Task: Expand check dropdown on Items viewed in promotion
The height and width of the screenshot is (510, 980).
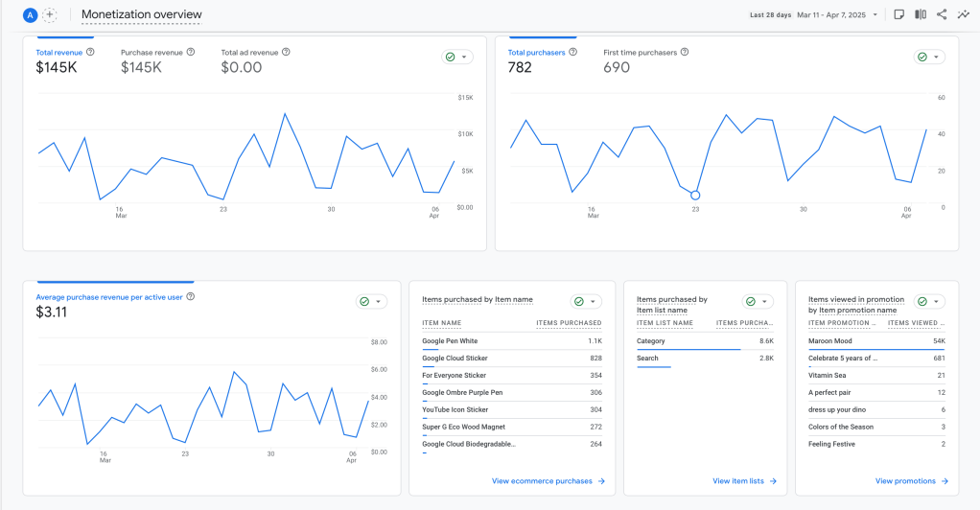Action: (x=929, y=302)
